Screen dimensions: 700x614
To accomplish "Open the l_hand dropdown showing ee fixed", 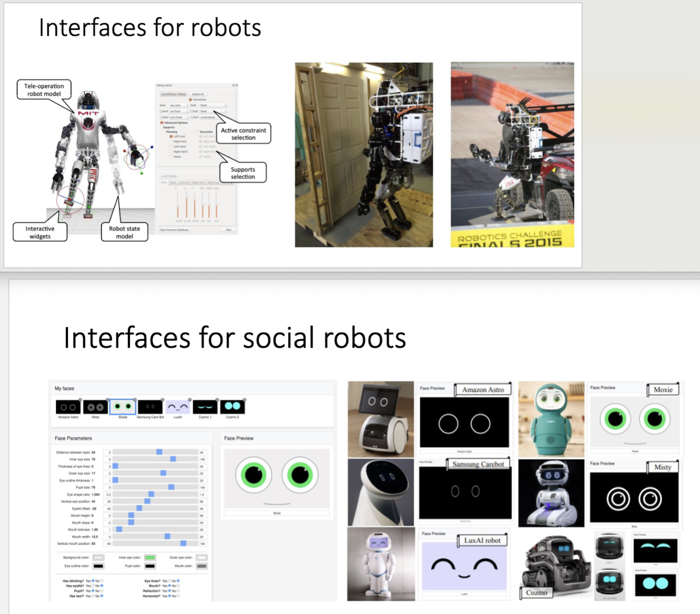I will click(179, 111).
